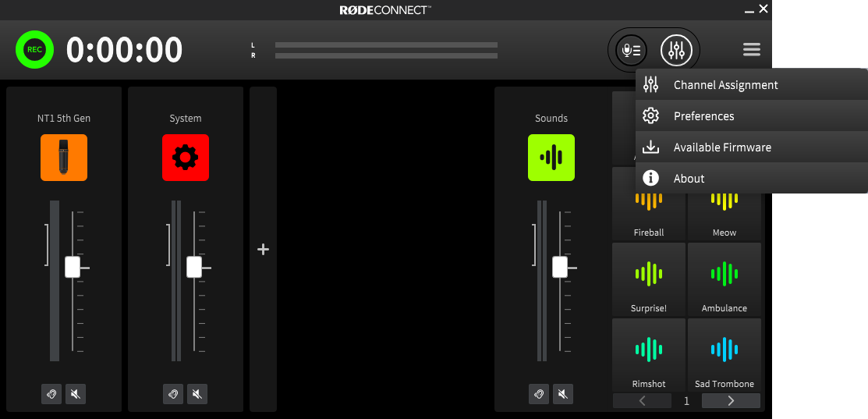The width and height of the screenshot is (868, 419).
Task: Click the sound pad page number 1
Action: click(686, 401)
